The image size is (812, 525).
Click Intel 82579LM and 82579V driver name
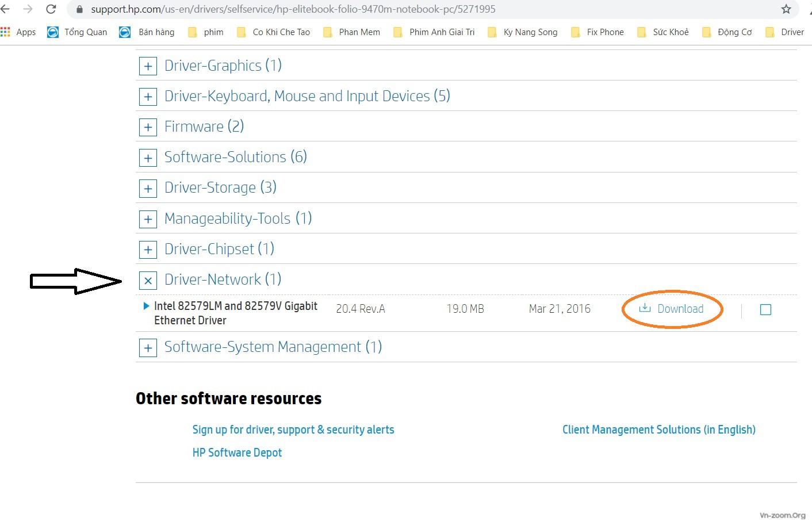236,313
